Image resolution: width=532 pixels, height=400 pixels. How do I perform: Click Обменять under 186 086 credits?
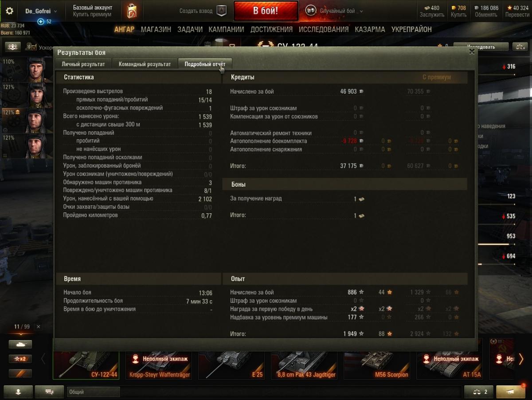click(486, 15)
